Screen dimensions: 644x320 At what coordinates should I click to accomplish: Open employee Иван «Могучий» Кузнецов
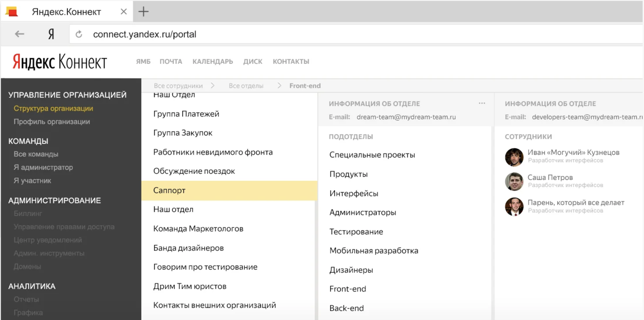(x=573, y=153)
